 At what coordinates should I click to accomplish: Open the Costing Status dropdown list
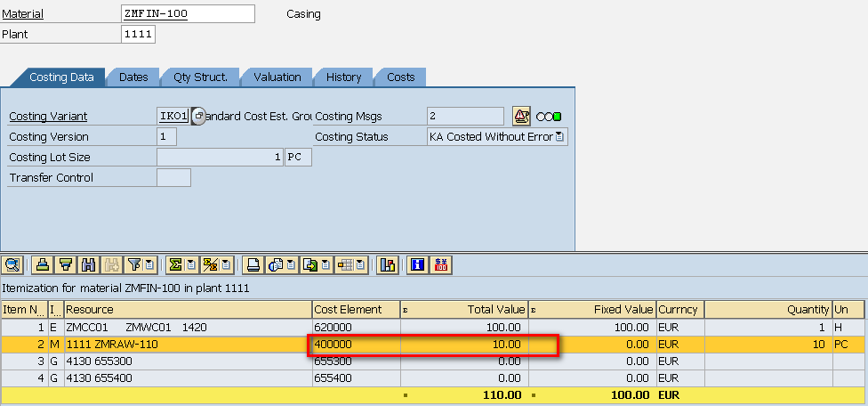[x=559, y=137]
